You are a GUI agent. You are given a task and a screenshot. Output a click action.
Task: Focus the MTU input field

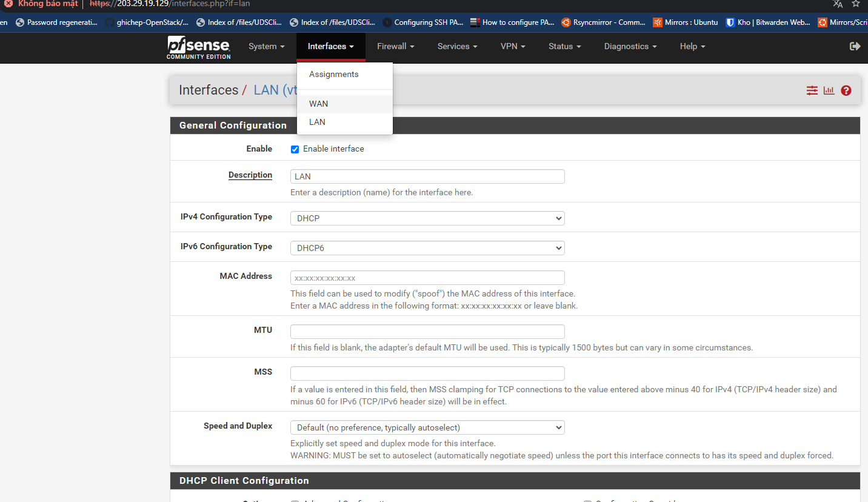[427, 332]
